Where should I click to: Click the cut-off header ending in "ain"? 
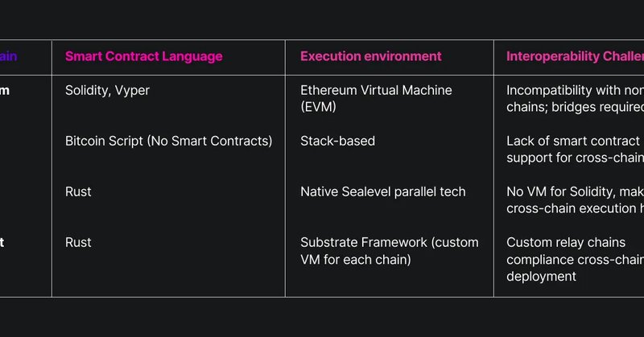(x=8, y=56)
